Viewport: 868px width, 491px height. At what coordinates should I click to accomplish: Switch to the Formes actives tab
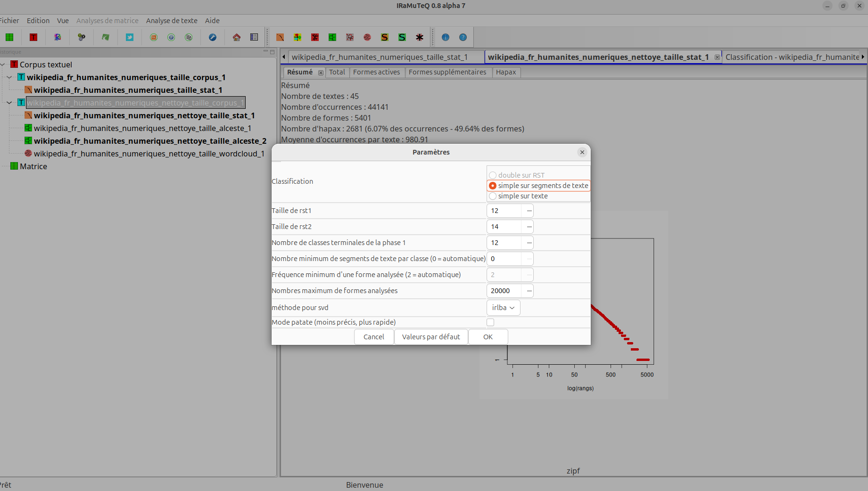(x=376, y=72)
